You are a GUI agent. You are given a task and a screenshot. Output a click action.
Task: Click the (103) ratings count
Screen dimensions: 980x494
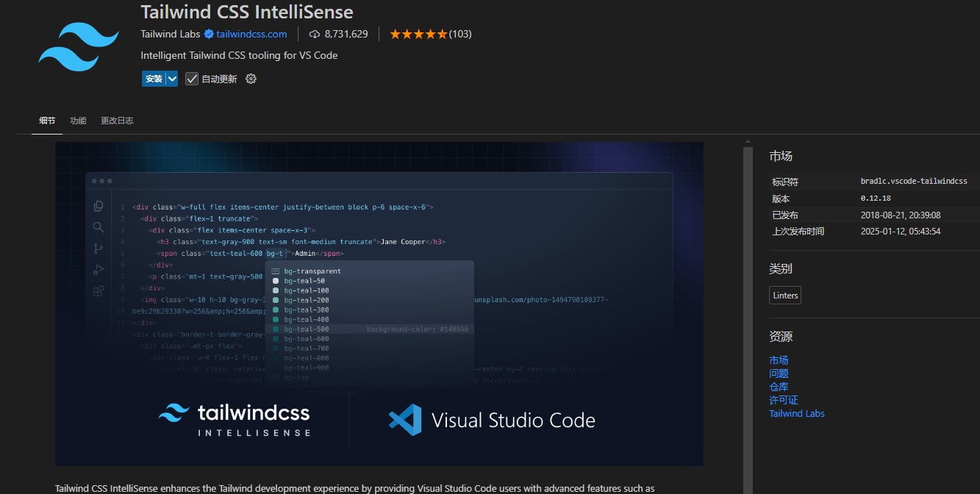[460, 34]
